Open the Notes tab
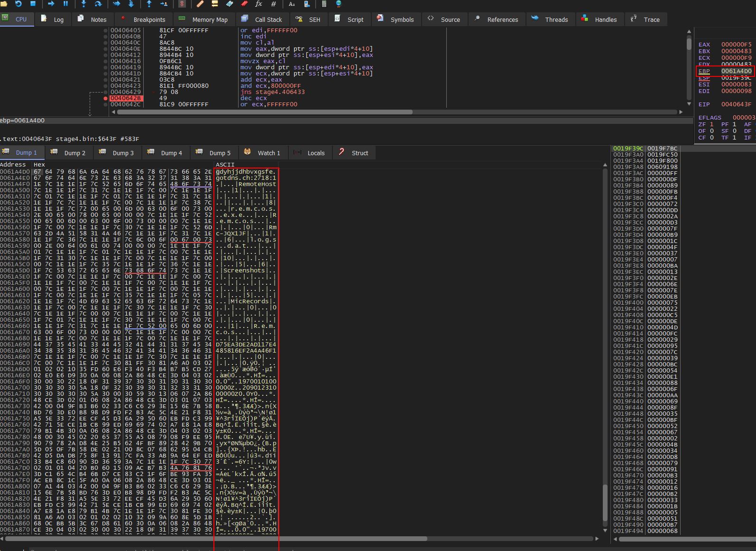The width and height of the screenshot is (756, 551). [92, 19]
